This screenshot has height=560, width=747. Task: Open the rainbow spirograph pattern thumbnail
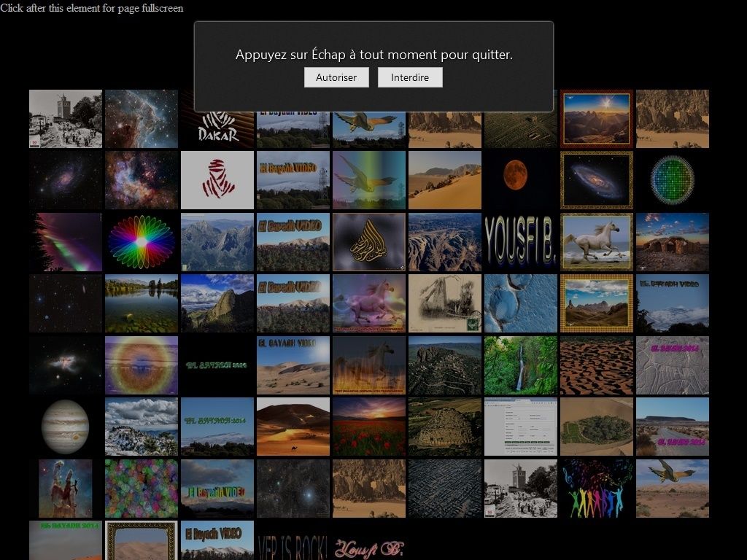141,241
